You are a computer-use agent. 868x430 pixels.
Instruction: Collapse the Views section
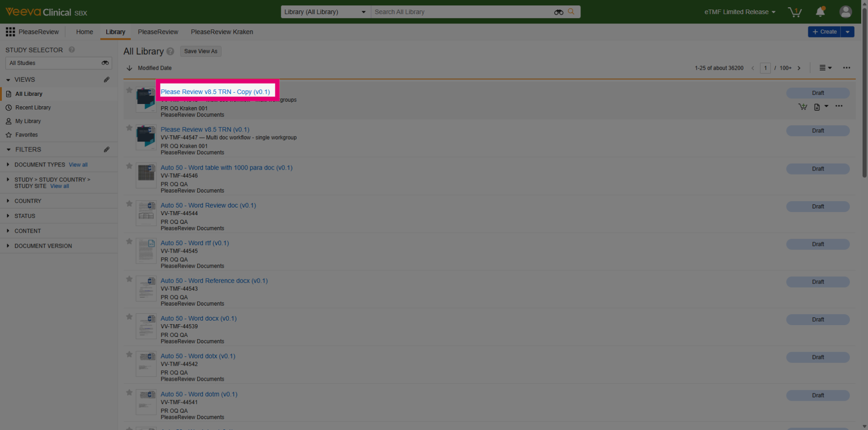[x=8, y=80]
